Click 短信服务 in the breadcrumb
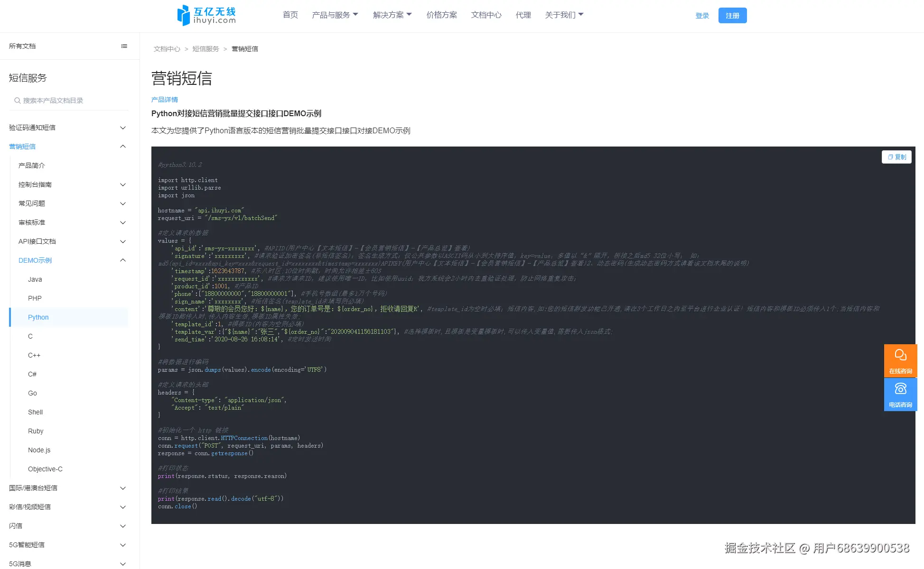The width and height of the screenshot is (924, 569). [x=205, y=48]
